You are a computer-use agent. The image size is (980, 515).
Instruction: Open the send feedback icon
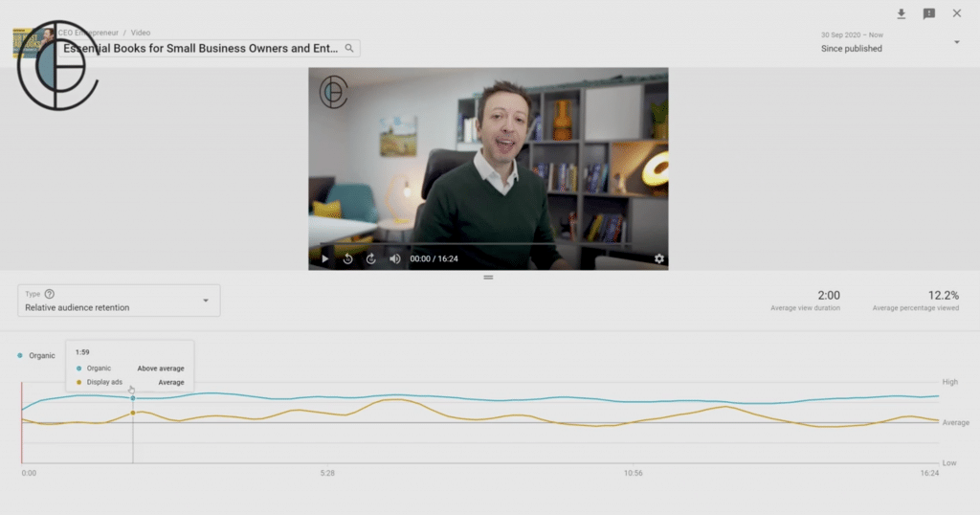point(928,13)
